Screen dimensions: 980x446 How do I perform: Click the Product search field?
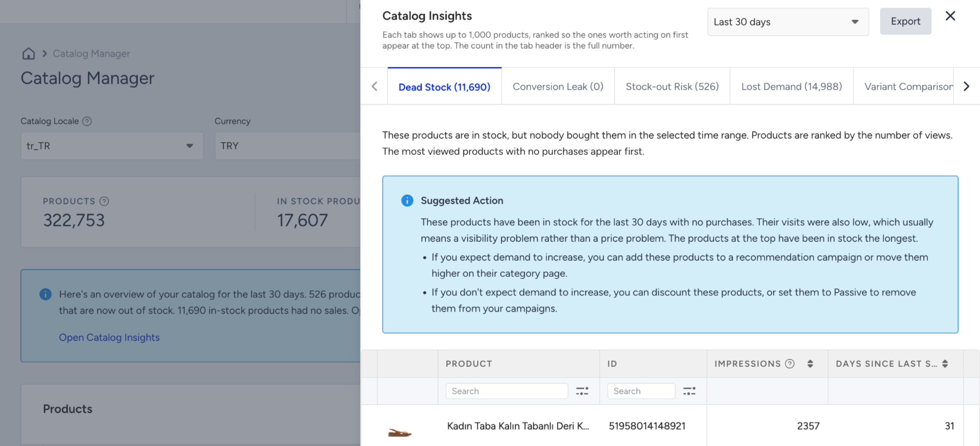(x=506, y=391)
